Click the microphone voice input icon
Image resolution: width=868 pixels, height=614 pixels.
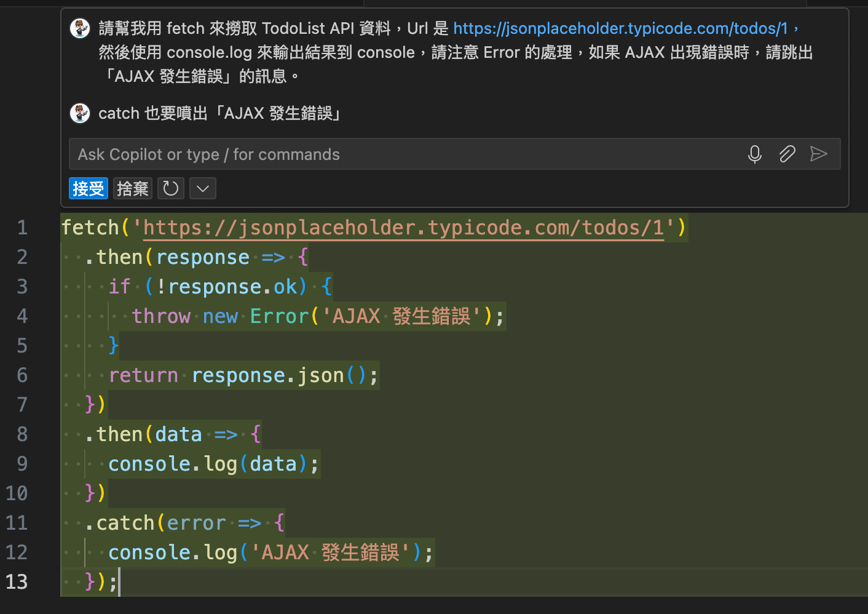[x=754, y=154]
